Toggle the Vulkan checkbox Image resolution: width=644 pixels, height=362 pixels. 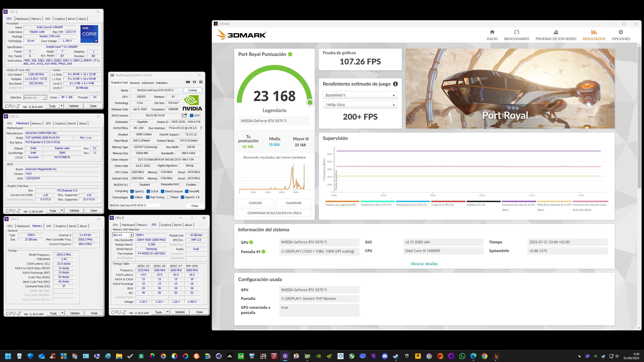(132, 197)
